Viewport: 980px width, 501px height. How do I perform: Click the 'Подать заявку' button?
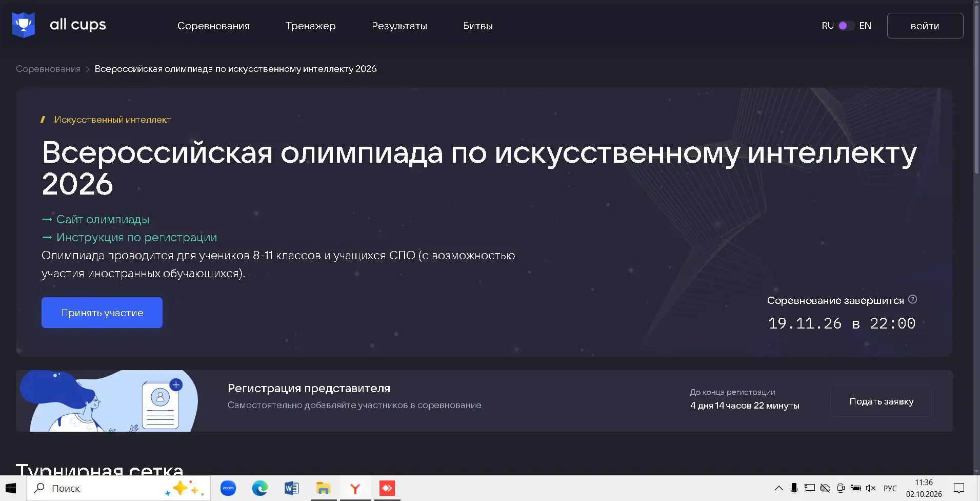pyautogui.click(x=882, y=401)
